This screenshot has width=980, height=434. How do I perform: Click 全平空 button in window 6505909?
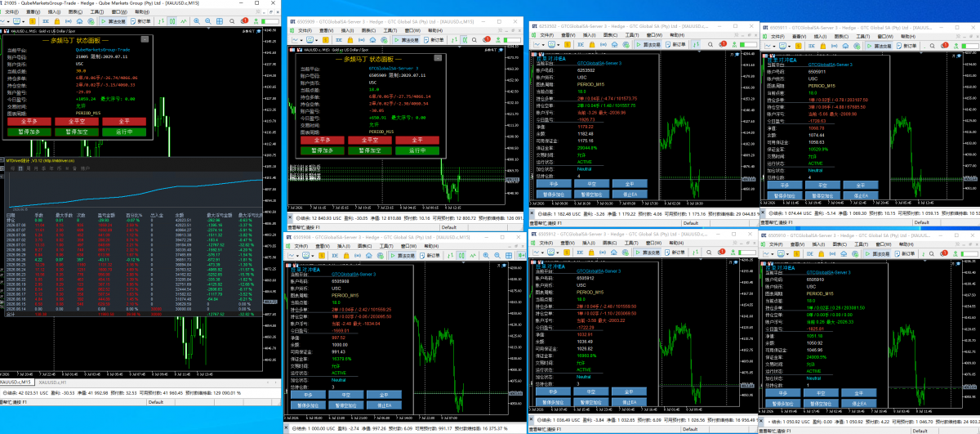coord(368,140)
